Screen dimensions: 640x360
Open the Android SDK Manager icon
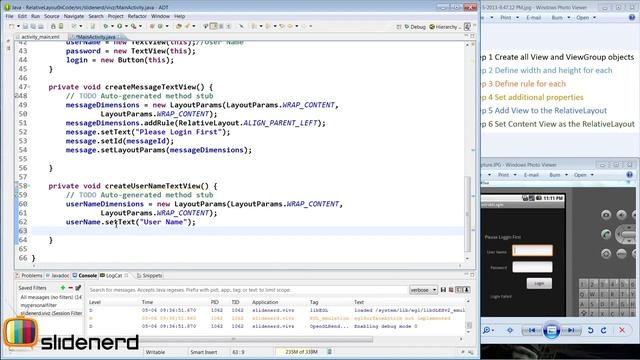[53, 26]
